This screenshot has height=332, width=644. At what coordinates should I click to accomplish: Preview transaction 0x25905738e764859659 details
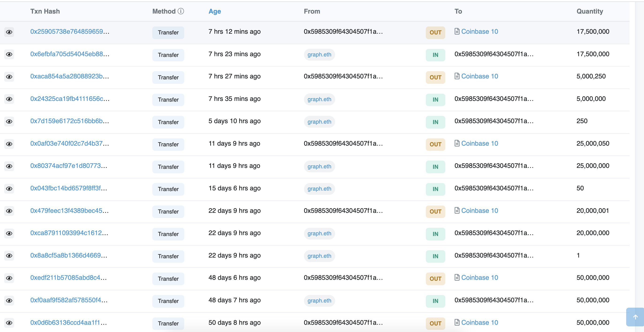coord(9,32)
